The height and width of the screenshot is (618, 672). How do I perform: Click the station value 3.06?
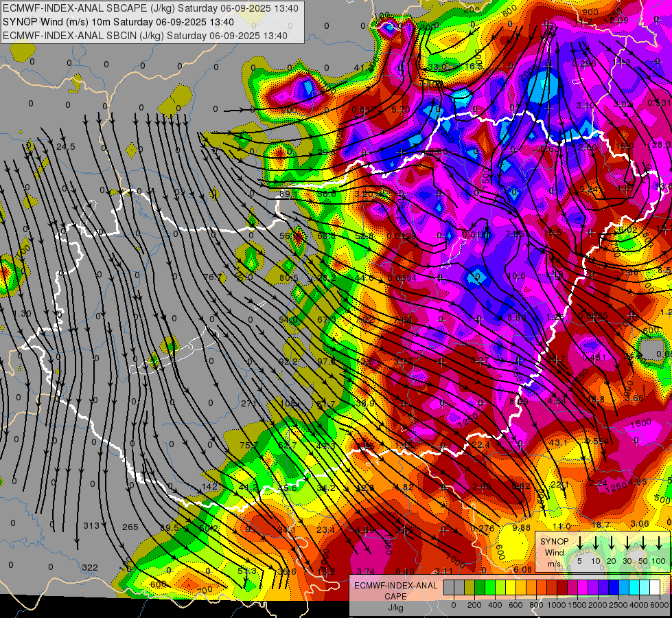(640, 523)
